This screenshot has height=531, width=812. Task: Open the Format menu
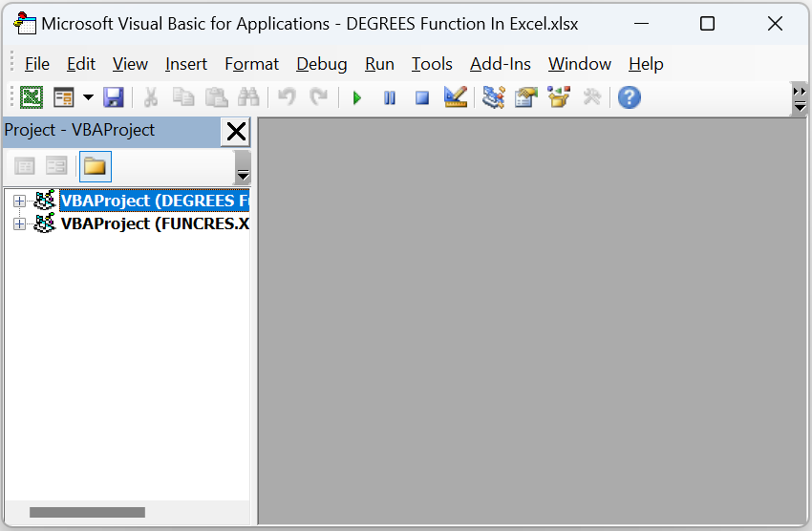coord(251,64)
